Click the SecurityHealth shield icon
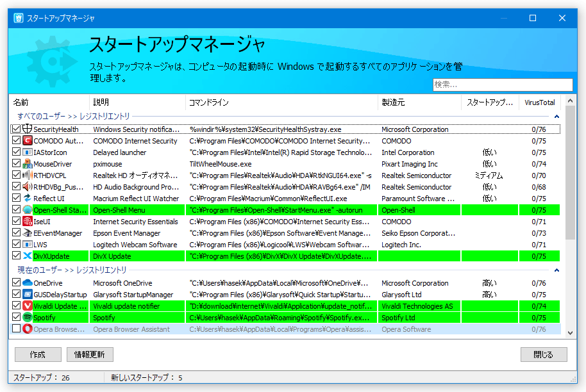 pos(28,129)
